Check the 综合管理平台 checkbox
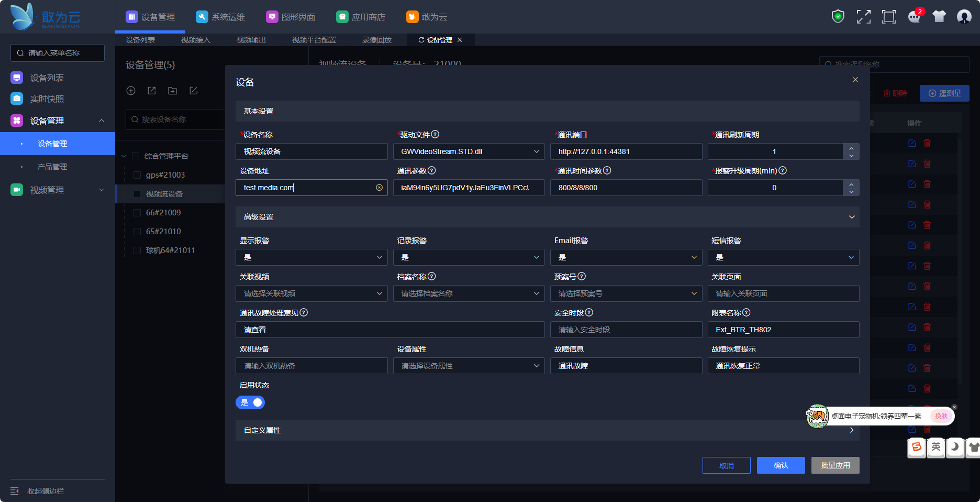 (x=136, y=156)
